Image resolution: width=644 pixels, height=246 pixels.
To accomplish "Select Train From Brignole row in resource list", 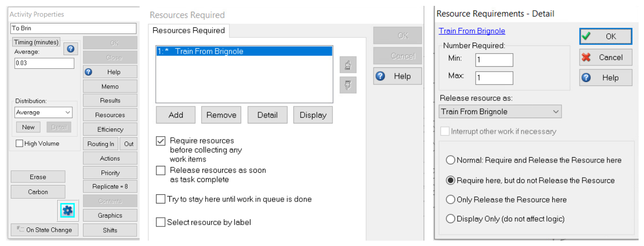I will pos(244,51).
